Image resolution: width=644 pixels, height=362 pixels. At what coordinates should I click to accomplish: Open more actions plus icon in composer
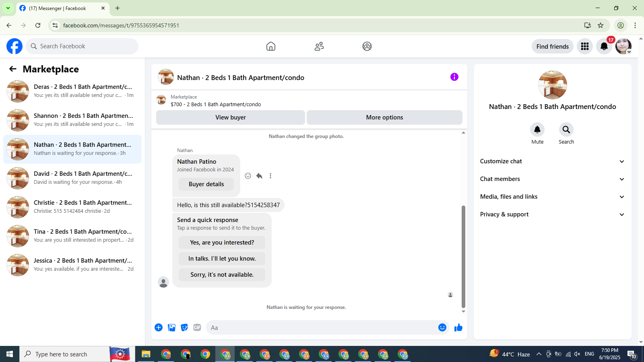point(159,327)
